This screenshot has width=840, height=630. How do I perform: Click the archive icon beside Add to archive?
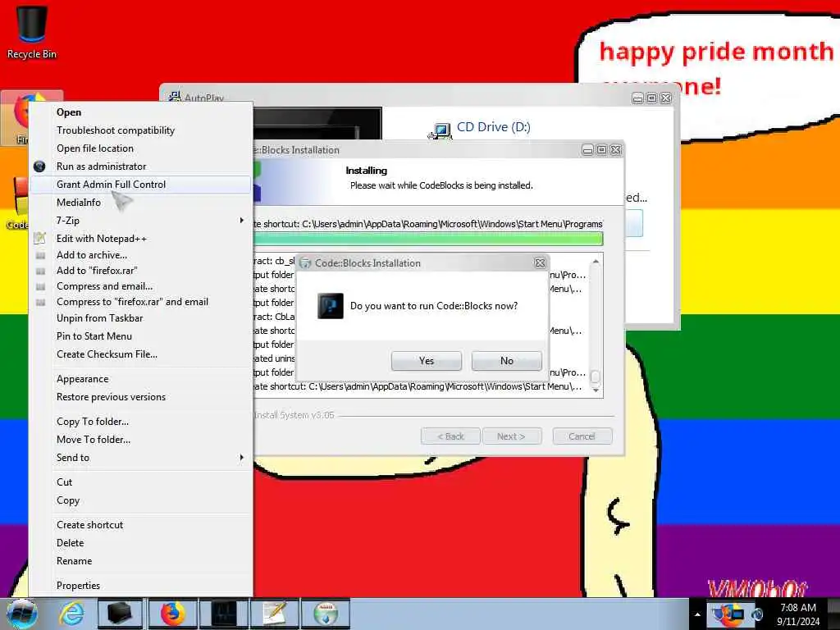(x=40, y=256)
